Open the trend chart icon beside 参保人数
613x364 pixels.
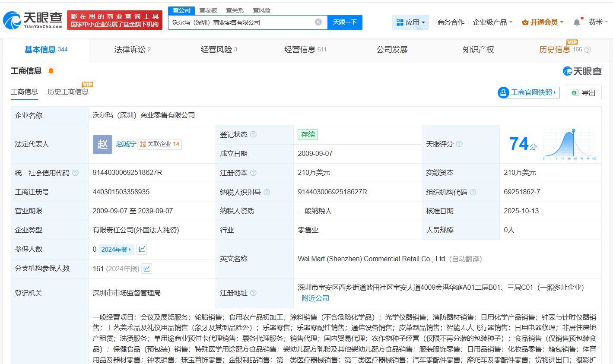tap(143, 249)
